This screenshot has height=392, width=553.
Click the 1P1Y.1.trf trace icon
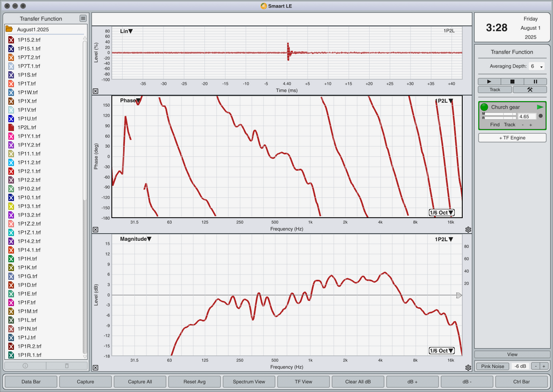point(11,136)
